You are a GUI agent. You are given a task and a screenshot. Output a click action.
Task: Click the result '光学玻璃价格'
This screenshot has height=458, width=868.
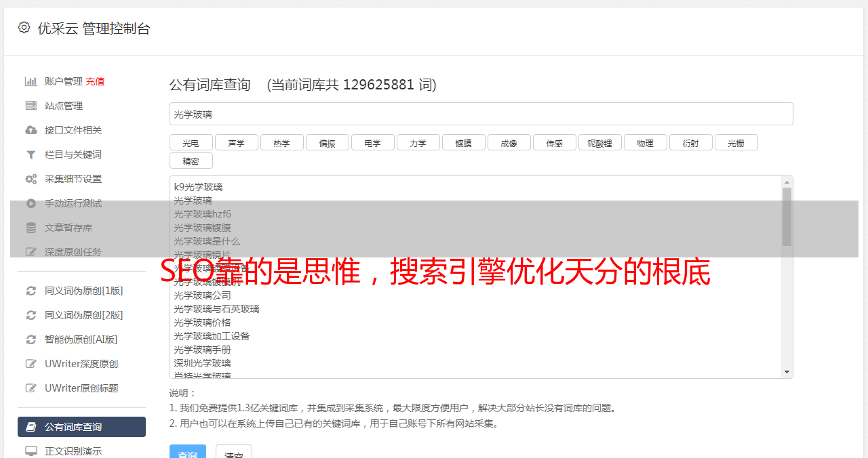click(202, 322)
